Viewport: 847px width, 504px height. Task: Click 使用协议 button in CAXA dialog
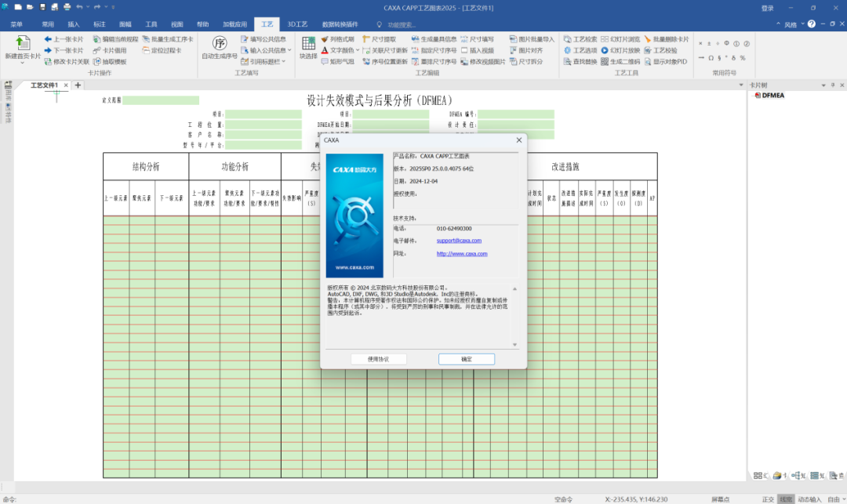pos(378,359)
